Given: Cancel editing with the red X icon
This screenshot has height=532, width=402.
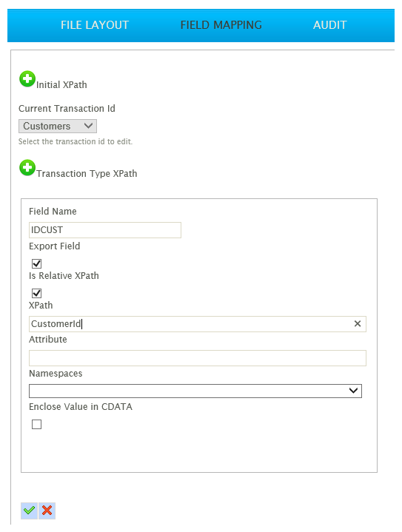Looking at the screenshot, I should (47, 511).
